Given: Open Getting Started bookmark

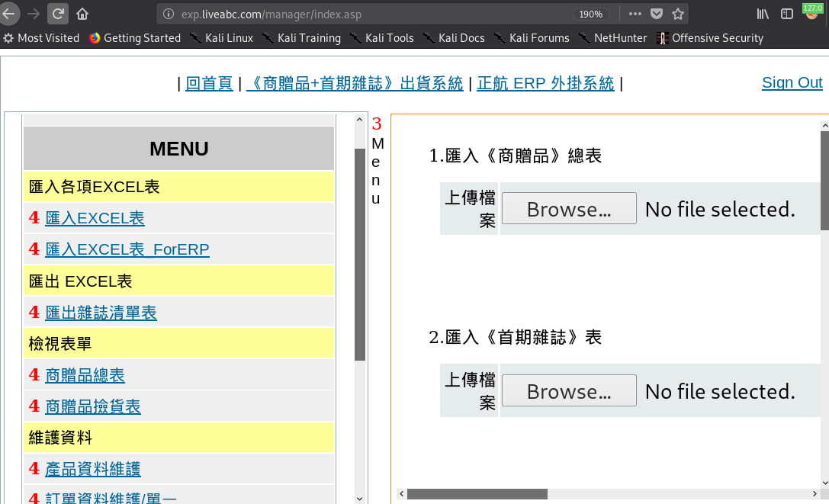Looking at the screenshot, I should coord(135,38).
